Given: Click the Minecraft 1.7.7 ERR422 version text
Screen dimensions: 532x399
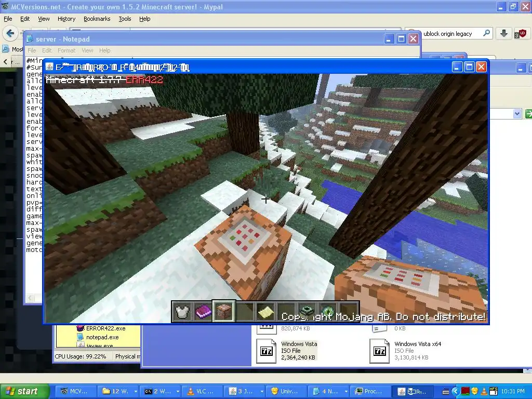Looking at the screenshot, I should click(104, 79).
